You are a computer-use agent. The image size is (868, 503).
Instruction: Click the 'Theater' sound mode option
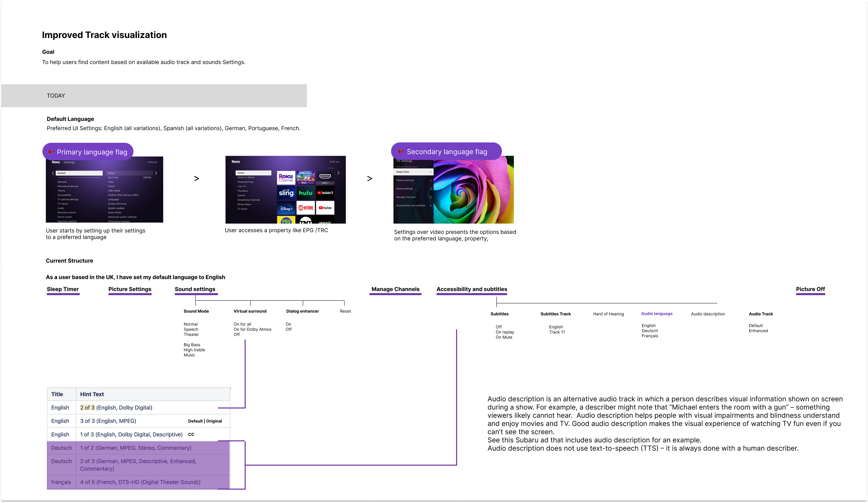pos(191,335)
